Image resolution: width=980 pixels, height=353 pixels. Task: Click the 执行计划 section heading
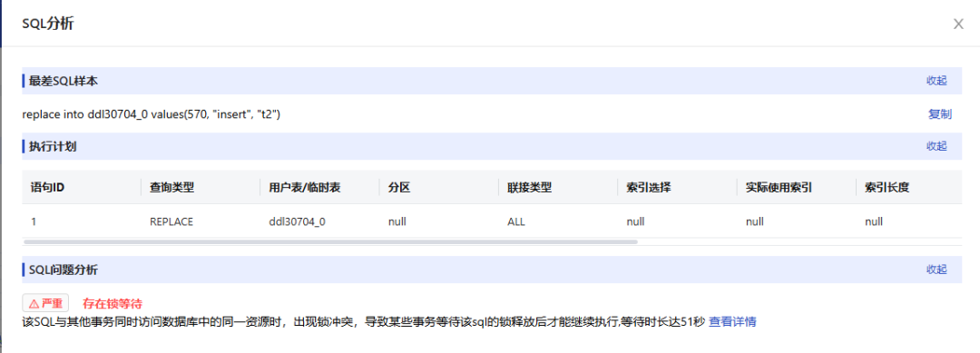[54, 146]
